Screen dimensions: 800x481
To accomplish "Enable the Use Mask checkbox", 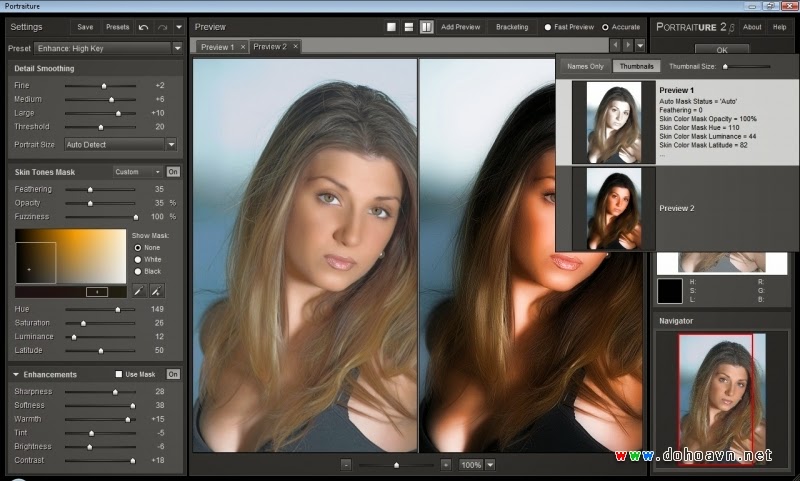I will tap(119, 374).
